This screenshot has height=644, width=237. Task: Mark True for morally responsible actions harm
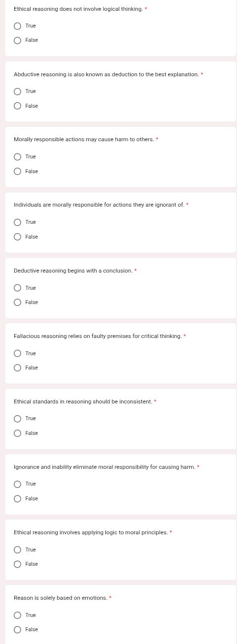(x=17, y=157)
